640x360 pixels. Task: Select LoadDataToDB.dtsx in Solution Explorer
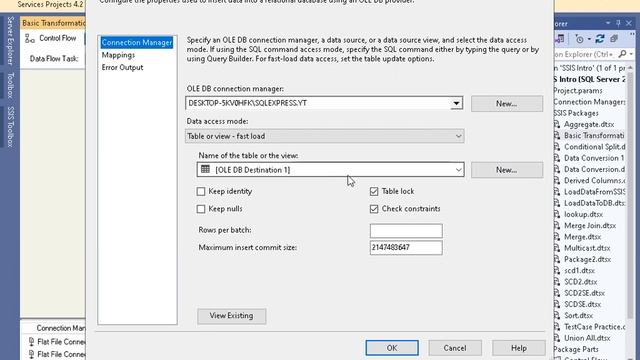594,203
